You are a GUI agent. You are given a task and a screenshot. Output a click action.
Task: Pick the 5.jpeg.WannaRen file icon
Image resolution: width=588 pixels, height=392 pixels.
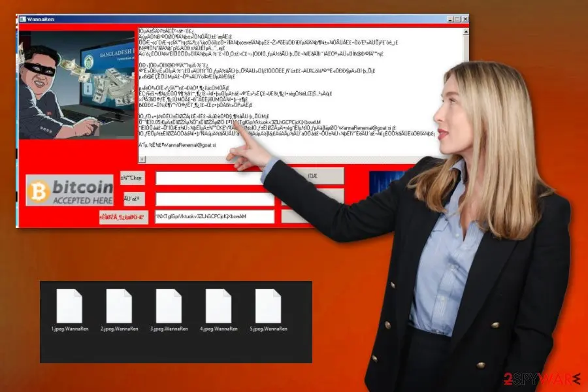[x=268, y=306]
